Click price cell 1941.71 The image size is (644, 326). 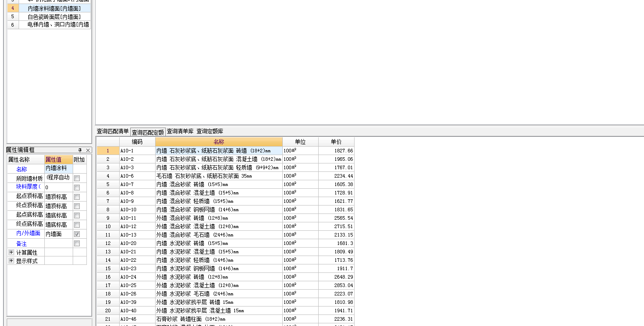(x=336, y=310)
